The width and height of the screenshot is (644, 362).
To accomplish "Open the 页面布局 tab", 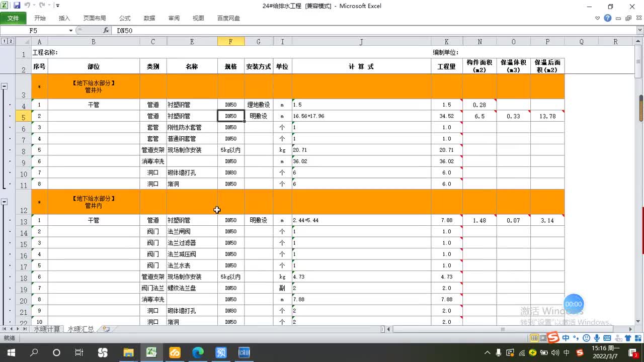I will point(95,18).
